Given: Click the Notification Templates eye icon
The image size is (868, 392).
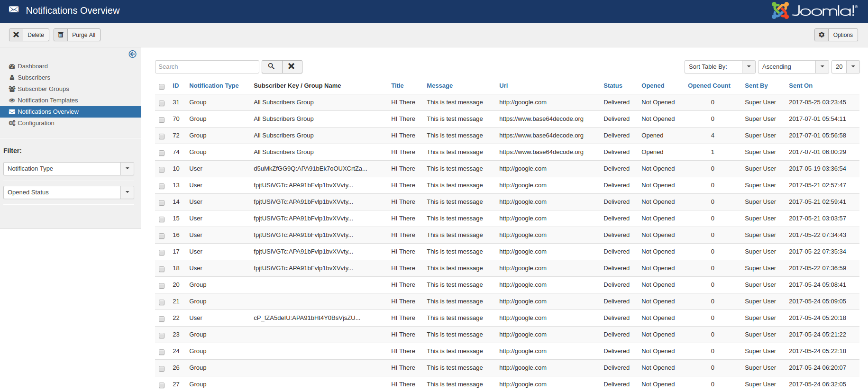Looking at the screenshot, I should [x=12, y=100].
